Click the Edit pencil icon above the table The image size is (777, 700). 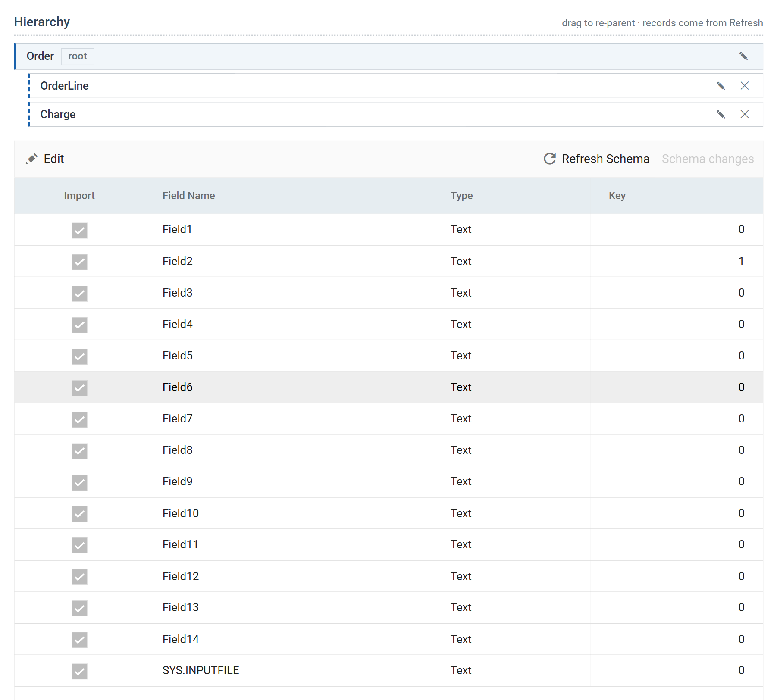(x=31, y=159)
